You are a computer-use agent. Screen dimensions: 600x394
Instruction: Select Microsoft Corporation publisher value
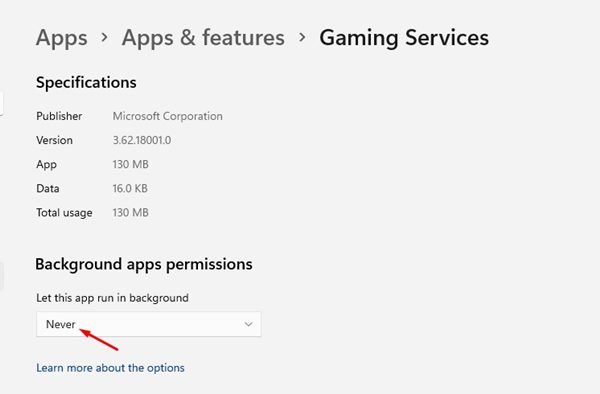click(x=168, y=116)
